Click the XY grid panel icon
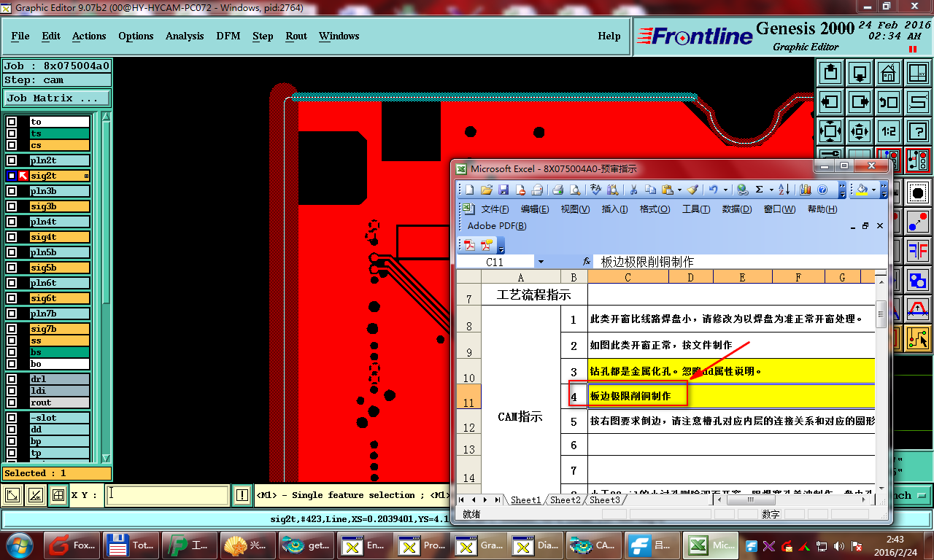 (917, 73)
